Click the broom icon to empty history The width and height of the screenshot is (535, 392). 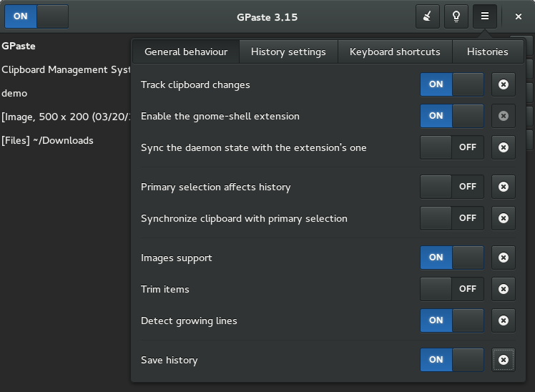pos(427,16)
